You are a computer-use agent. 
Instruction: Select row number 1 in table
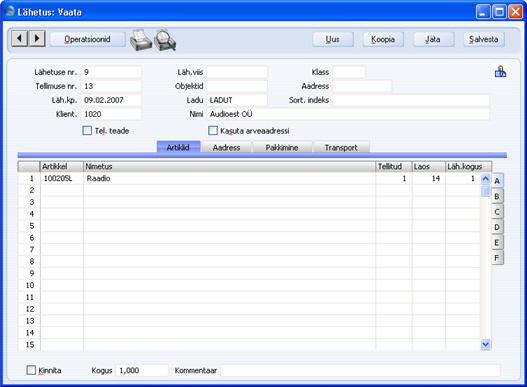click(29, 178)
